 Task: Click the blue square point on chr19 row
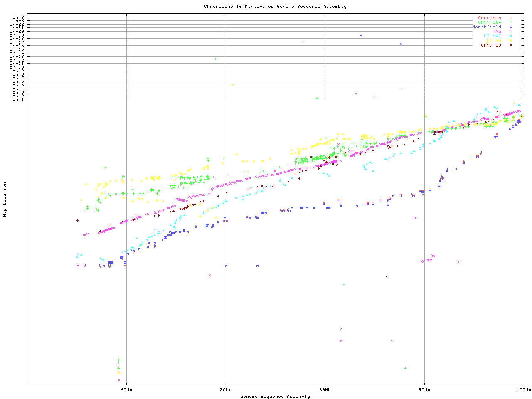point(361,34)
